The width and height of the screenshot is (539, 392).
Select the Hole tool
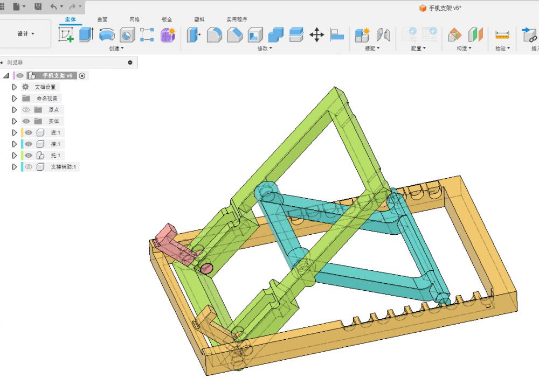pos(127,35)
